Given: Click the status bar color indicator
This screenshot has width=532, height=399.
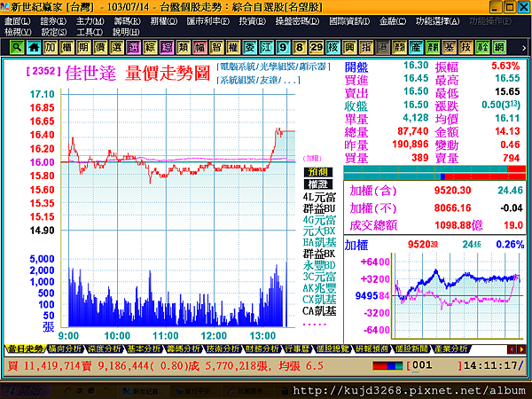Looking at the screenshot, I should click(x=387, y=365).
